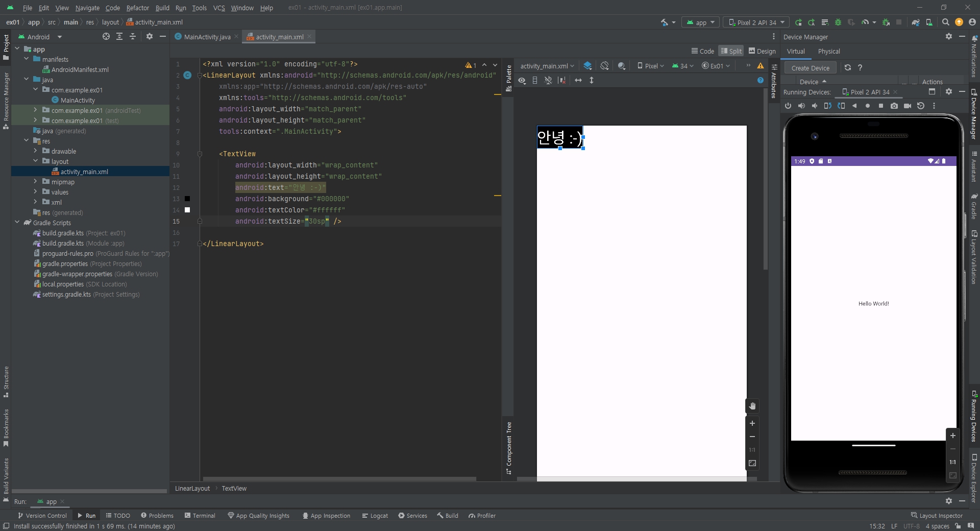Switch editor to Split view mode
Image resolution: width=980 pixels, height=531 pixels.
(731, 51)
